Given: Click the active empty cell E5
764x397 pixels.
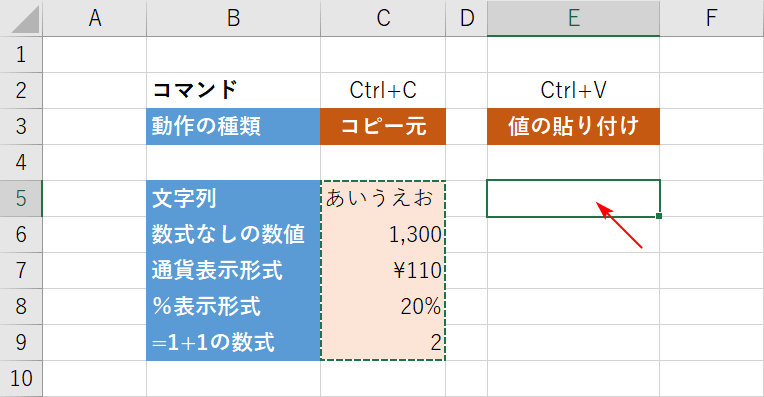Looking at the screenshot, I should pyautogui.click(x=573, y=199).
